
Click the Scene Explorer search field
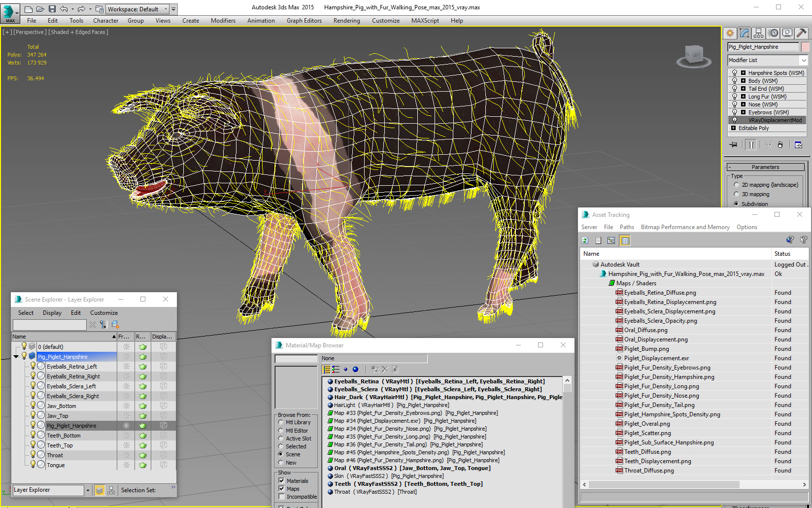click(49, 325)
